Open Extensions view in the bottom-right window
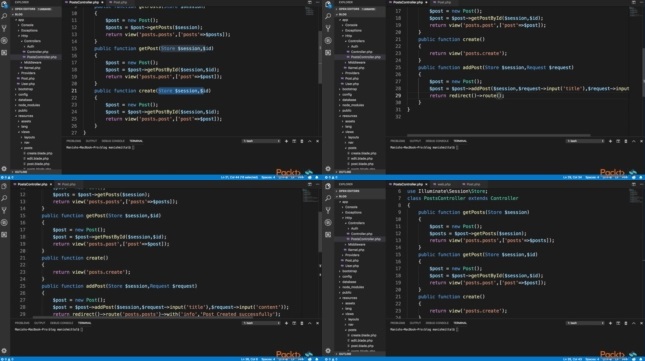 tap(328, 235)
